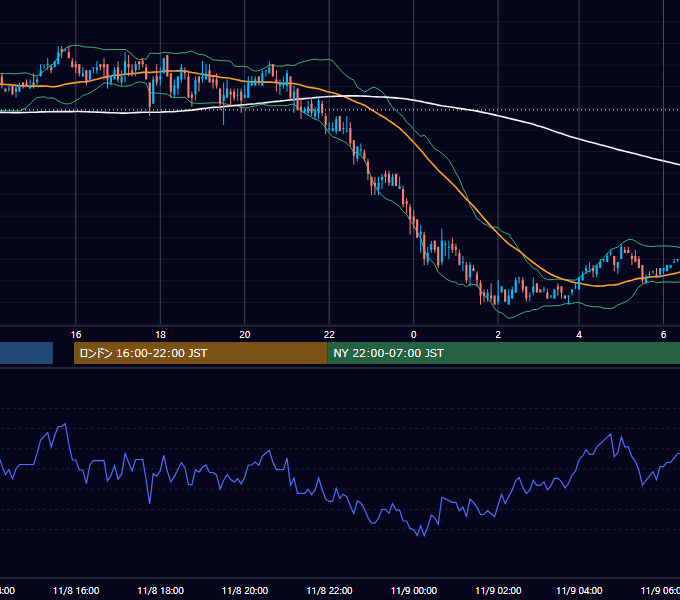Image resolution: width=680 pixels, height=600 pixels.
Task: Click the 0 hour label on upper axis
Action: tap(414, 334)
